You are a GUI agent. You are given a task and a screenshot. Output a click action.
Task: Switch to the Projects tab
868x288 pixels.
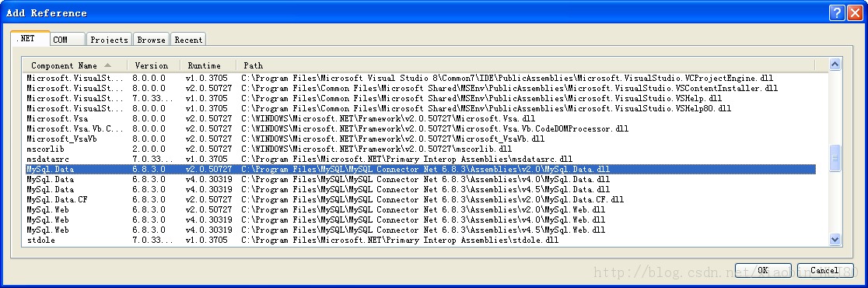click(x=109, y=40)
